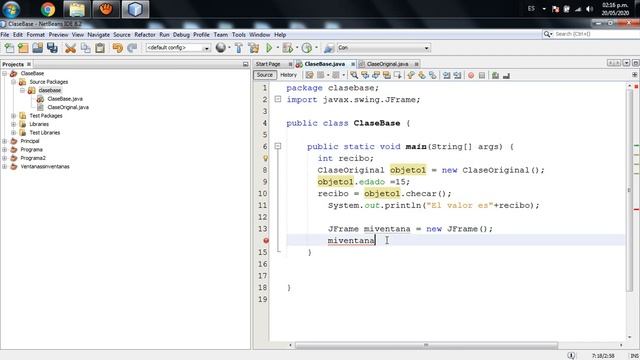Switch to the ClaseOriginal.java tab

click(387, 64)
